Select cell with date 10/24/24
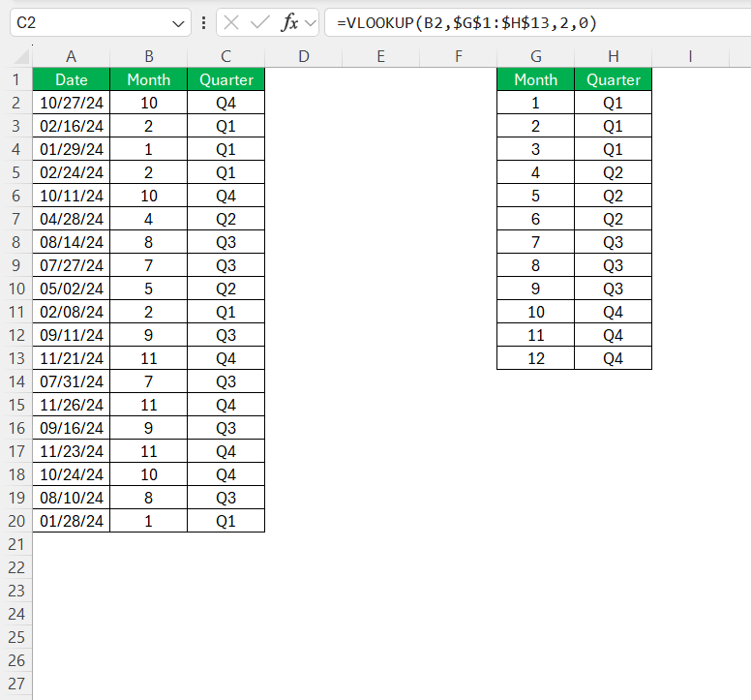Image resolution: width=751 pixels, height=700 pixels. (x=72, y=474)
